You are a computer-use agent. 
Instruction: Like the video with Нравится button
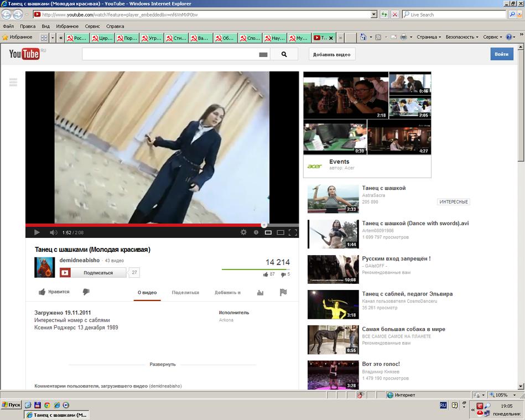pos(54,292)
